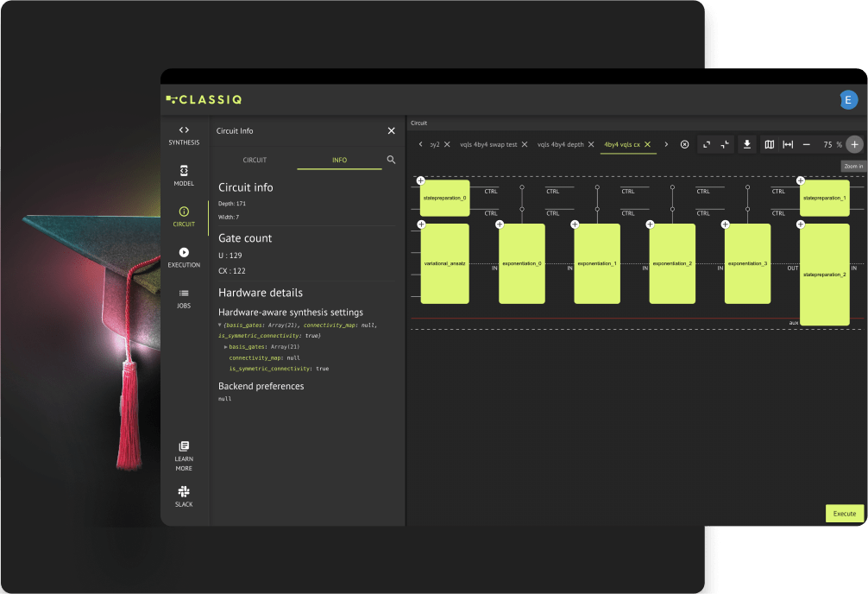Click the expand view arrows icon
This screenshot has width=868, height=594.
(x=706, y=144)
